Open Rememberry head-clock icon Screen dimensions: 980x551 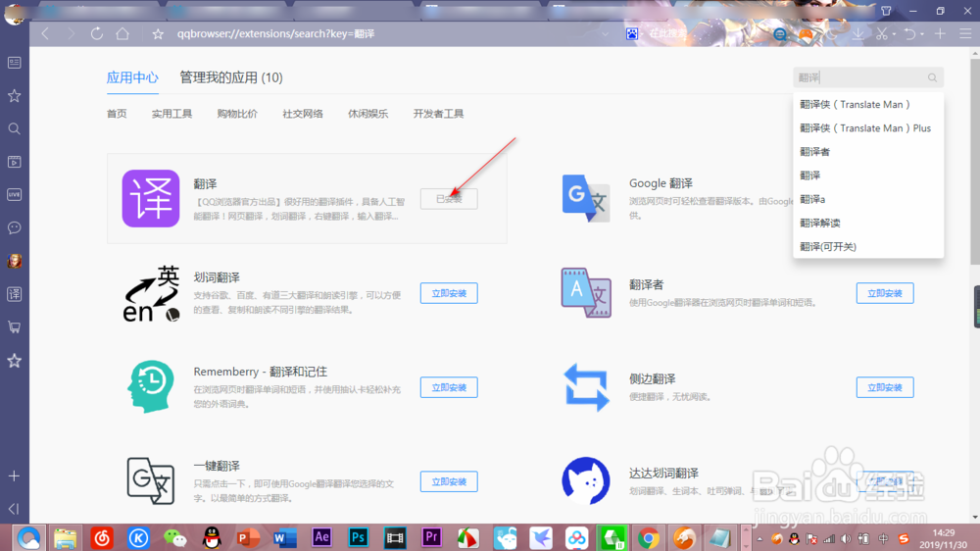tap(151, 386)
